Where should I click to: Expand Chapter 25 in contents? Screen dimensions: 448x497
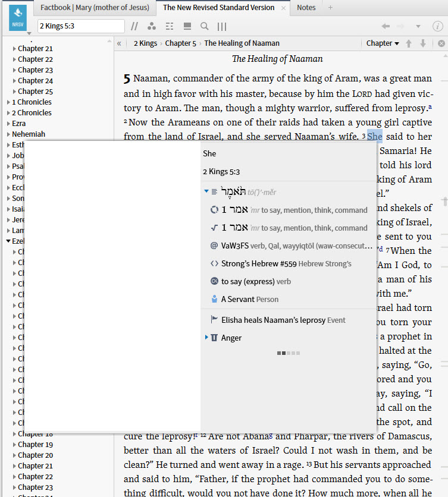coord(14,92)
